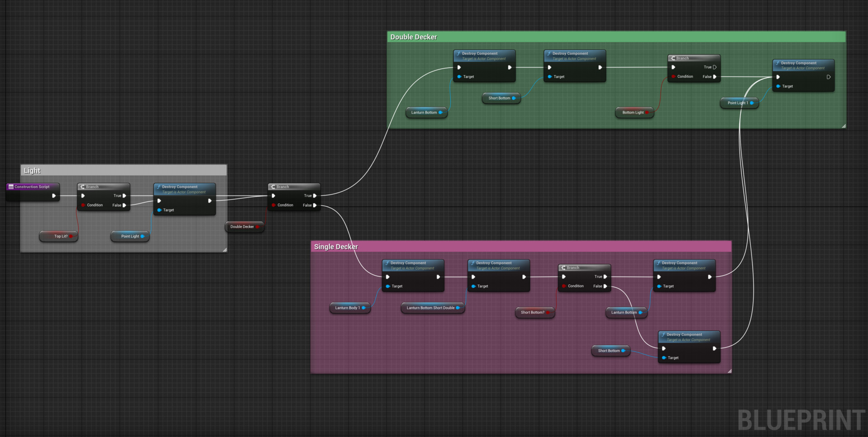
Task: Click the False output pin of Top Lit Branch
Action: tap(124, 205)
